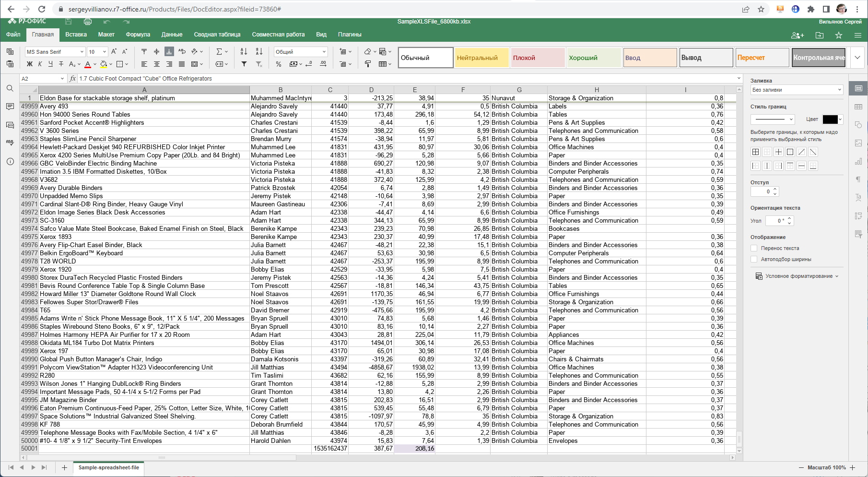Enable Перенос текста checkbox

[754, 248]
